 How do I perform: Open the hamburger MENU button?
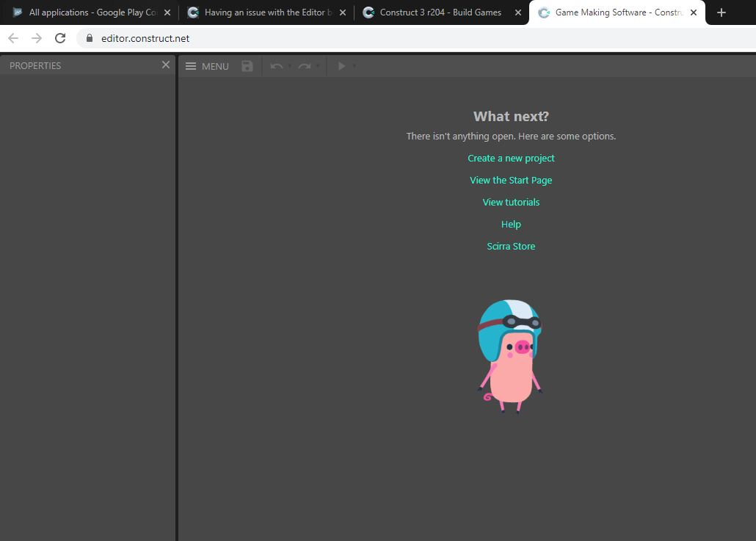tap(207, 66)
